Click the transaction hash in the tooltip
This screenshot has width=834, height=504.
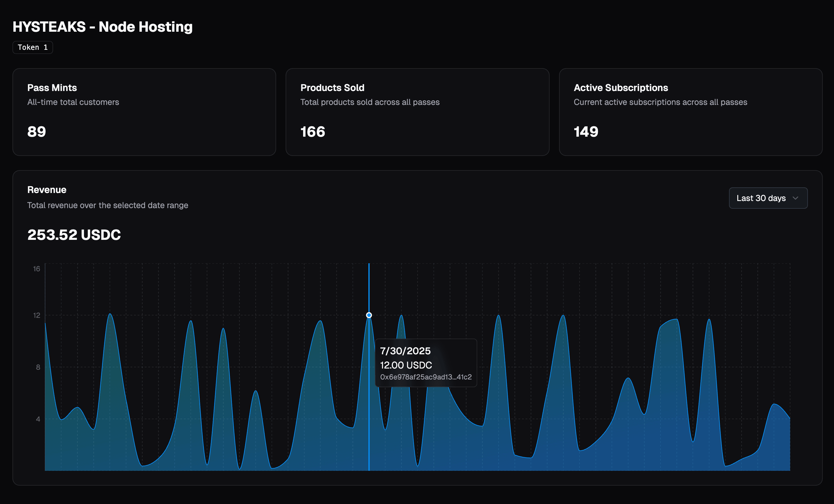click(426, 377)
